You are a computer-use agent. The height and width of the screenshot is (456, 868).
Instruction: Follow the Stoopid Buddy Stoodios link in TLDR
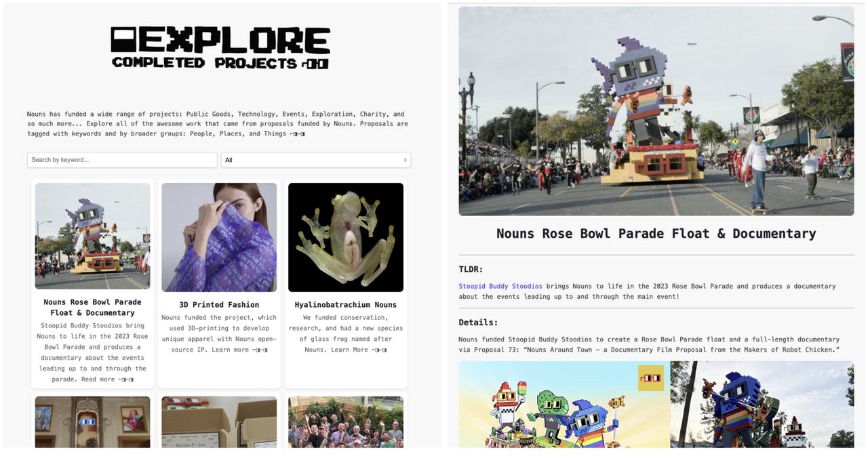tap(500, 286)
